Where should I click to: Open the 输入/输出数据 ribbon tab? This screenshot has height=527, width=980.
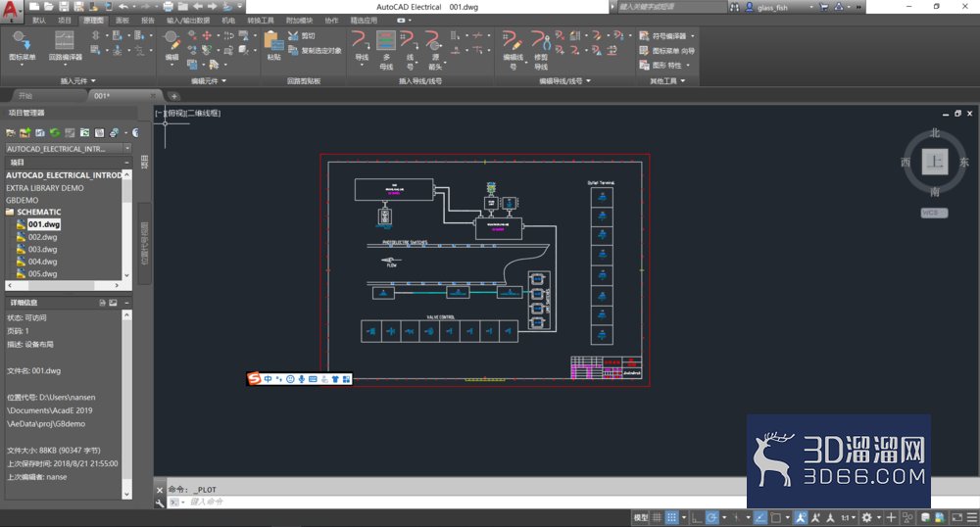[x=188, y=20]
